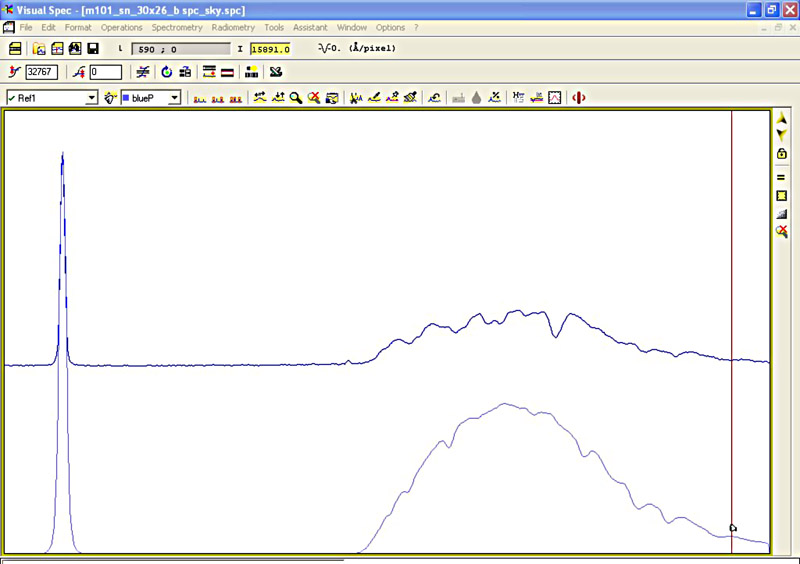Click the water drop icon in toolbar
The image size is (800, 564).
[x=477, y=98]
